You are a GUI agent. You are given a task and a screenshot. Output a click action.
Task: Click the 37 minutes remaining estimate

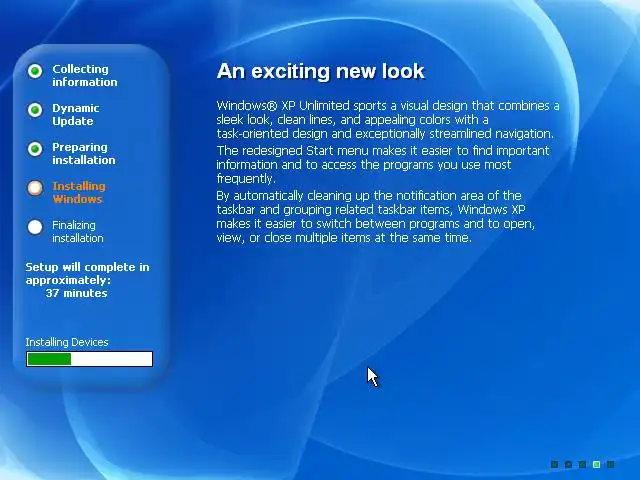coord(76,293)
